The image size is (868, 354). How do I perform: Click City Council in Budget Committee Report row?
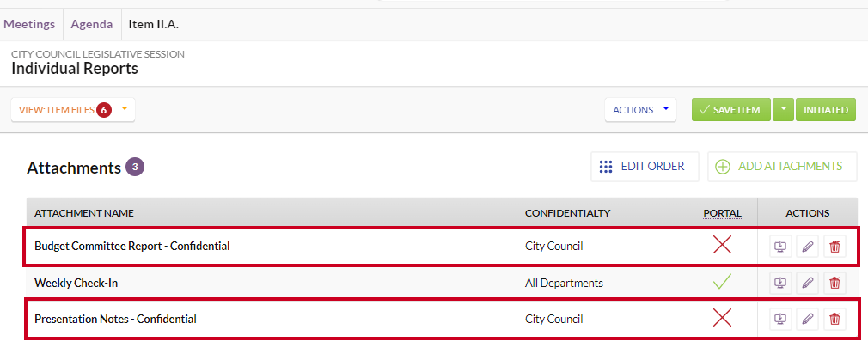point(553,246)
